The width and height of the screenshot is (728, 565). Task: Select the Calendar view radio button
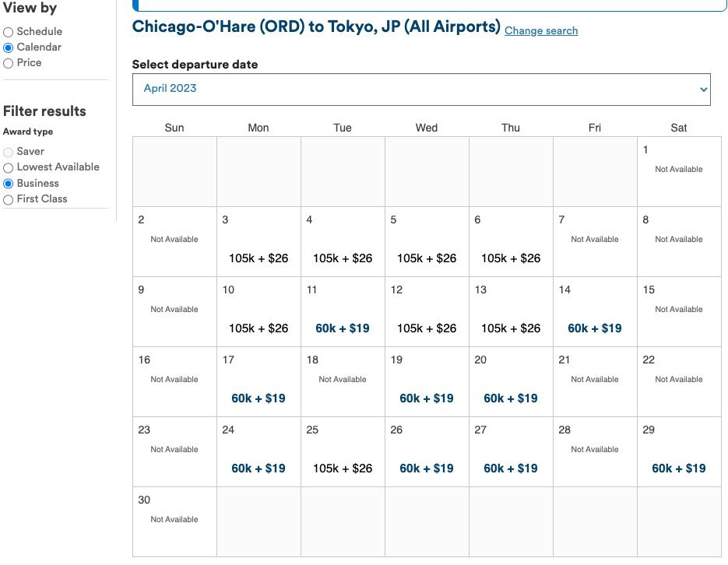click(9, 47)
